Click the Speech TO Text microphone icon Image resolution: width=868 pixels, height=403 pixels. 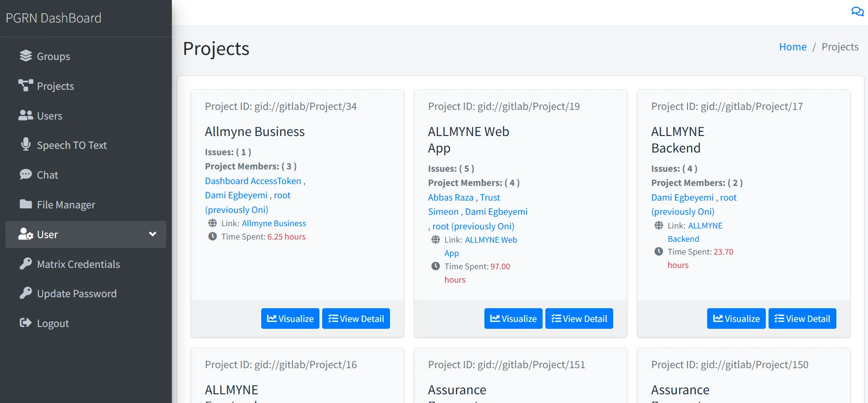point(26,145)
